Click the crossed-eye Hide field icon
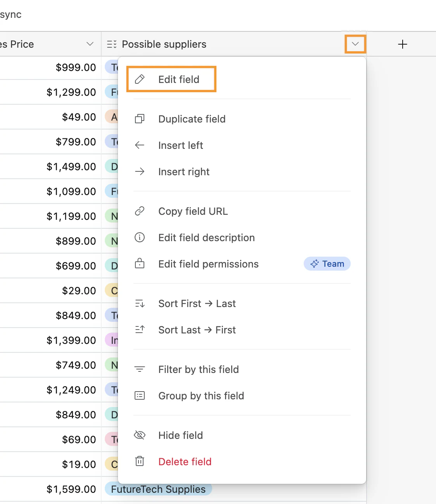 click(140, 435)
